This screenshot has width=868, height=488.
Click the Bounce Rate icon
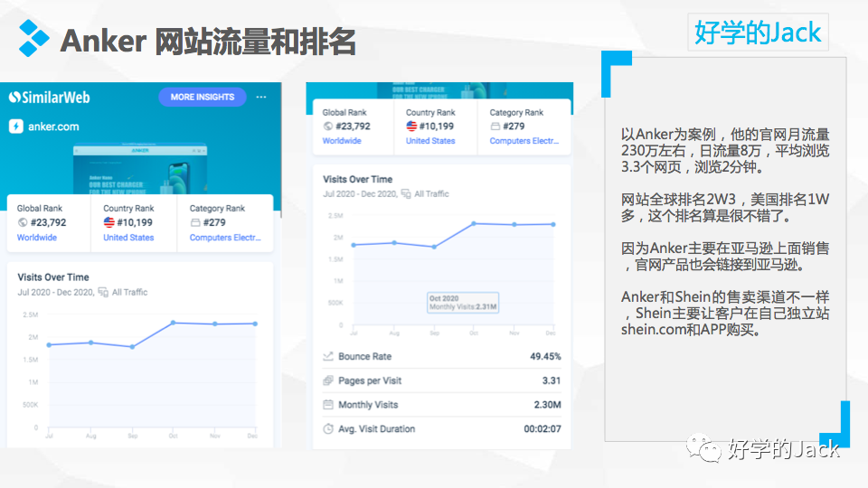click(x=327, y=356)
